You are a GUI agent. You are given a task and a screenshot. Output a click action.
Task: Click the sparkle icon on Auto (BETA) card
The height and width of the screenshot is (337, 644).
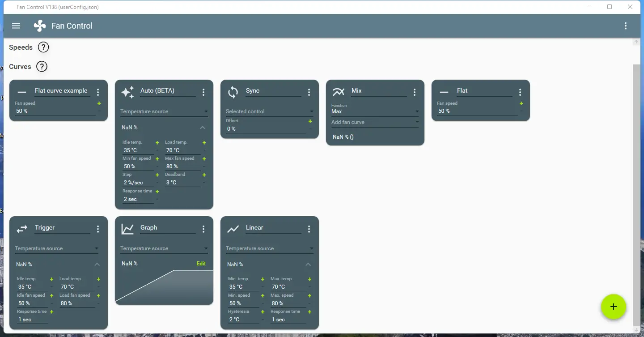[x=127, y=92]
